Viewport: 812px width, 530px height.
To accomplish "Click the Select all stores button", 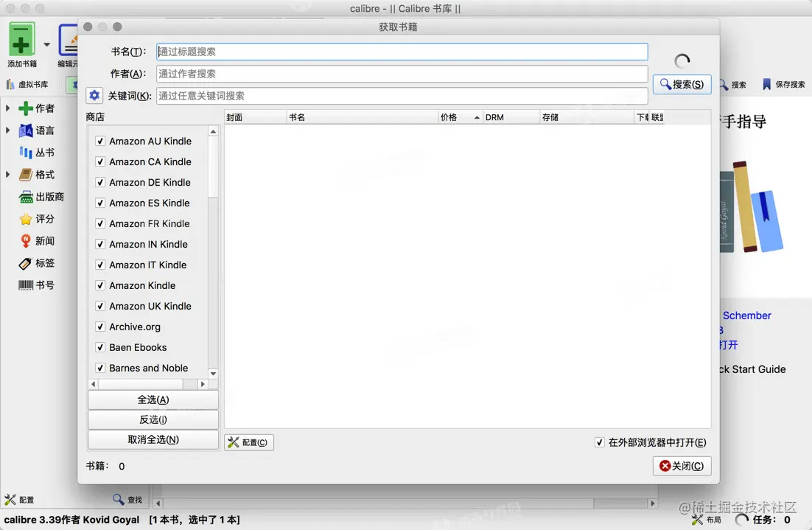I will [x=153, y=400].
